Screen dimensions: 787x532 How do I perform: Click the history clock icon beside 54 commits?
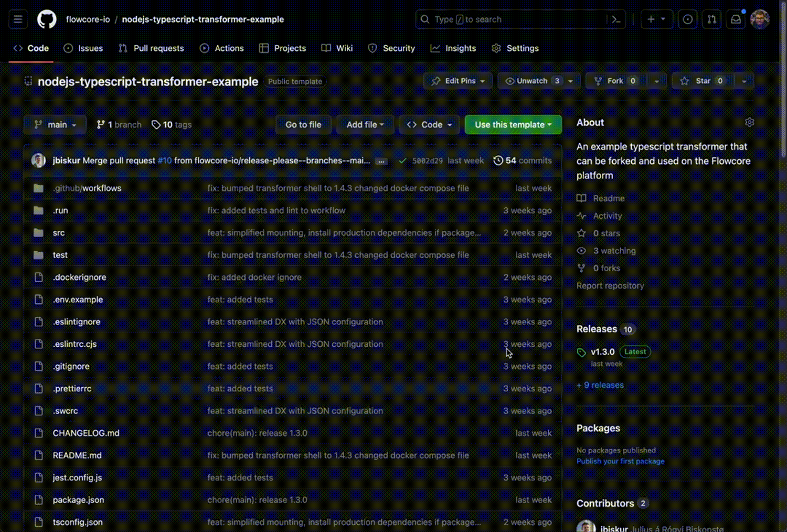pos(498,161)
